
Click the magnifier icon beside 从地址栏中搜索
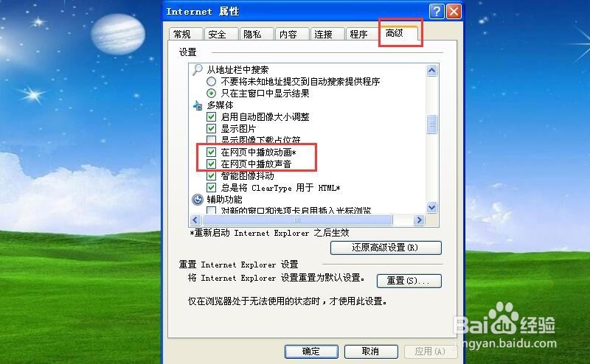(198, 69)
